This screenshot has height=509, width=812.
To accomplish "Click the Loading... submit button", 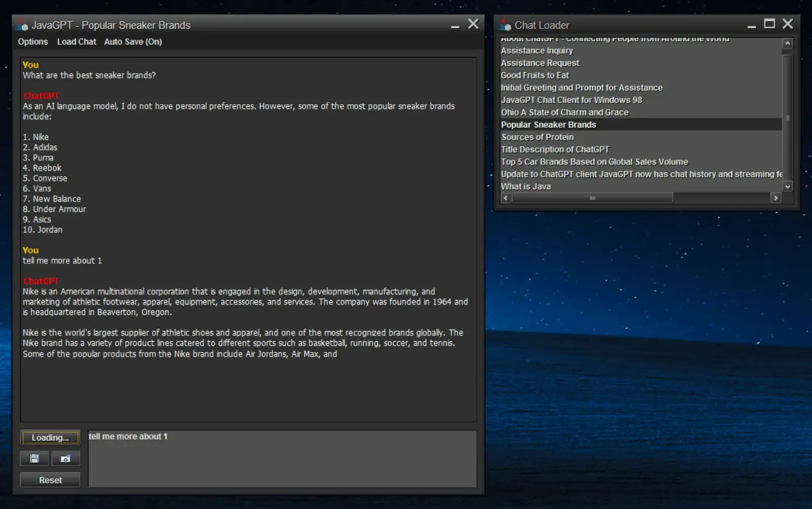I will (50, 437).
